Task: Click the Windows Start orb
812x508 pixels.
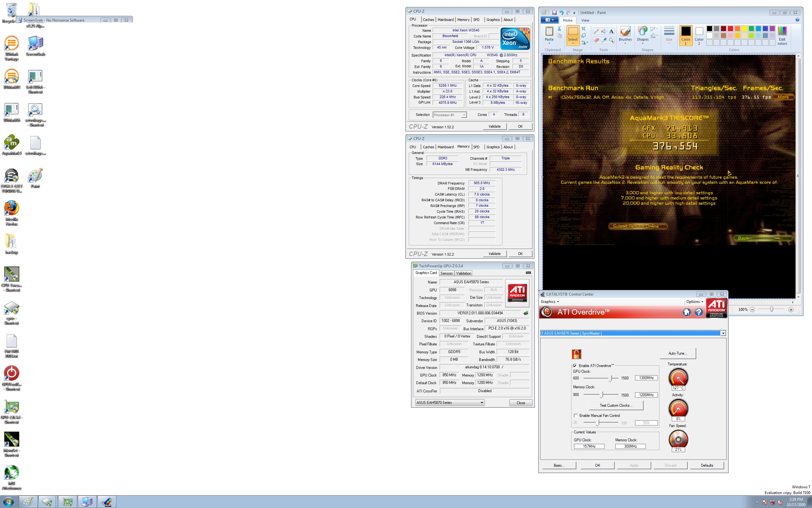Action: 8,502
